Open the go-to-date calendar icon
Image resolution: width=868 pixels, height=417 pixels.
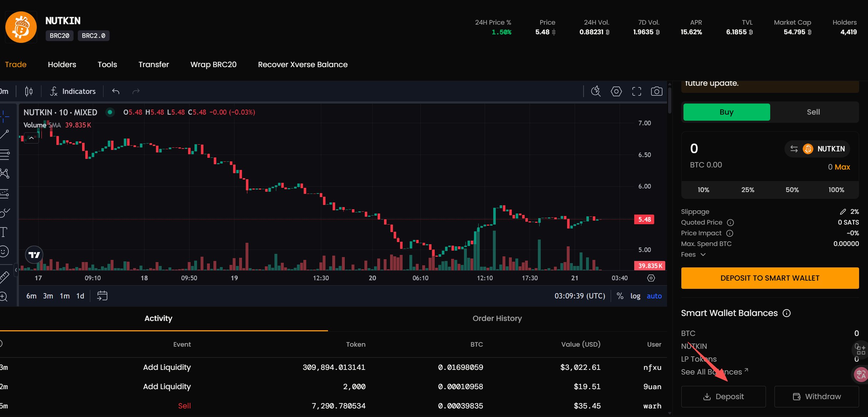pos(102,296)
